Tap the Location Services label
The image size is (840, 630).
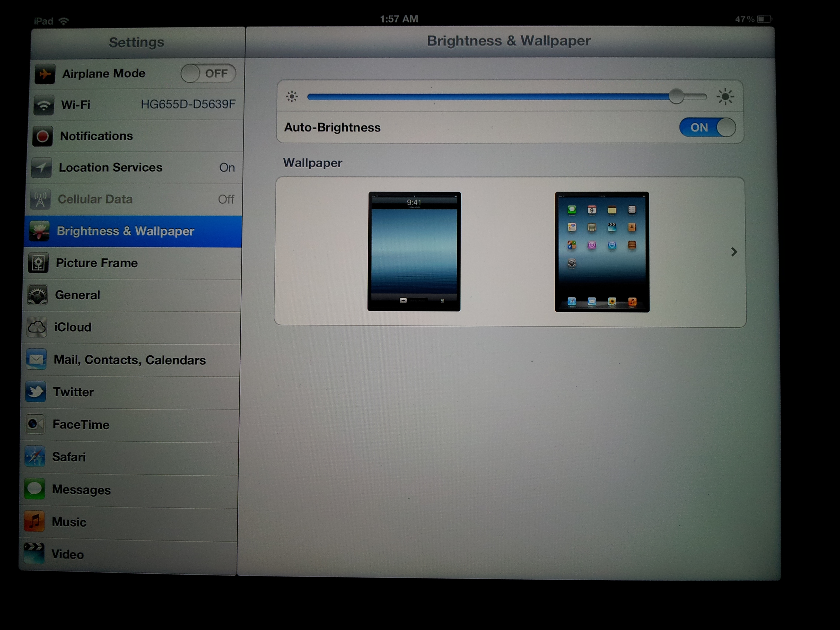[x=110, y=168]
